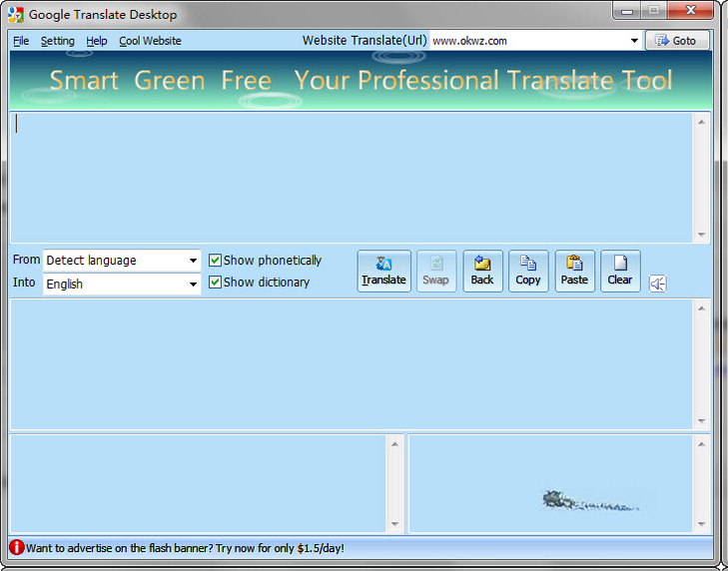Click into the source text input area

(352, 177)
